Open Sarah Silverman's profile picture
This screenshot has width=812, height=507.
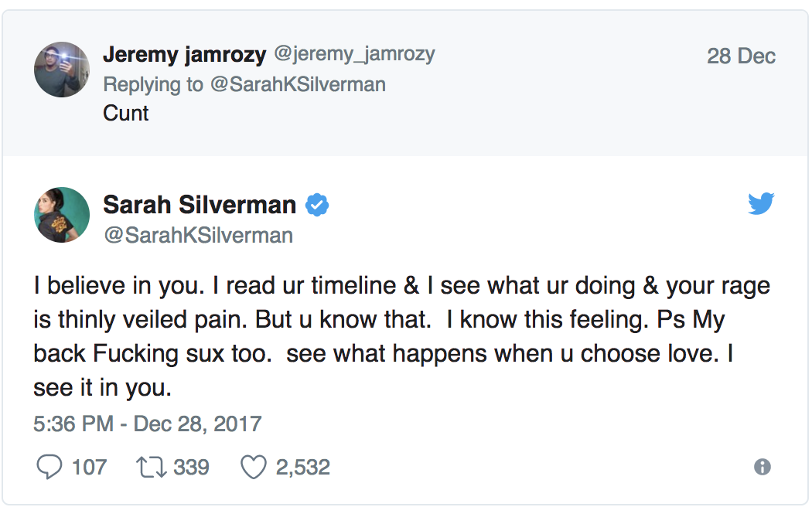pos(62,215)
